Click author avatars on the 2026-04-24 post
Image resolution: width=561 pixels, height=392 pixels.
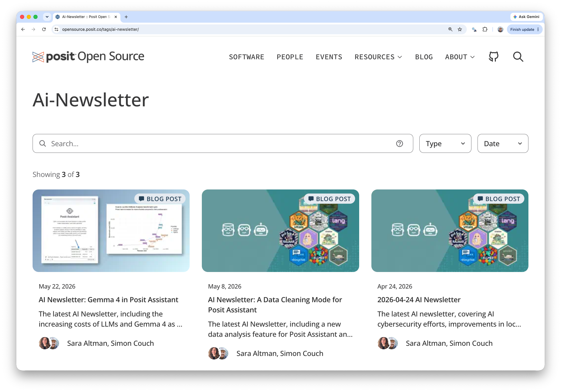pos(388,343)
